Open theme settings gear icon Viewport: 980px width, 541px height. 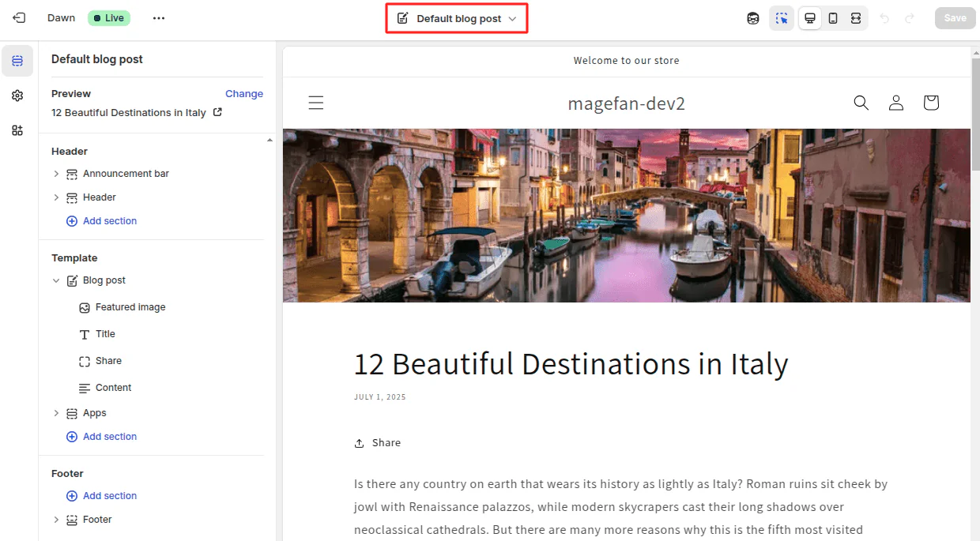coord(17,96)
